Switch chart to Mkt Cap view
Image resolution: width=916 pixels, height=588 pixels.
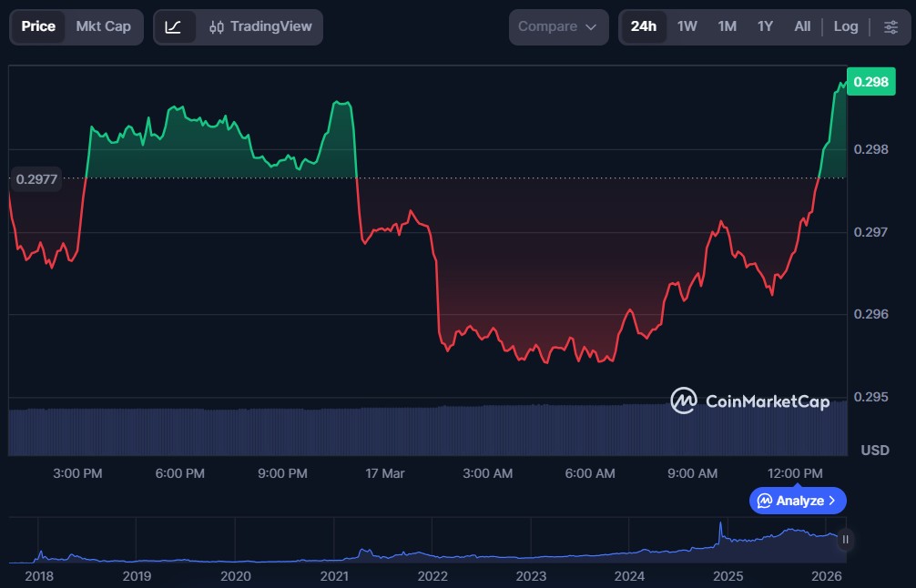pyautogui.click(x=103, y=26)
